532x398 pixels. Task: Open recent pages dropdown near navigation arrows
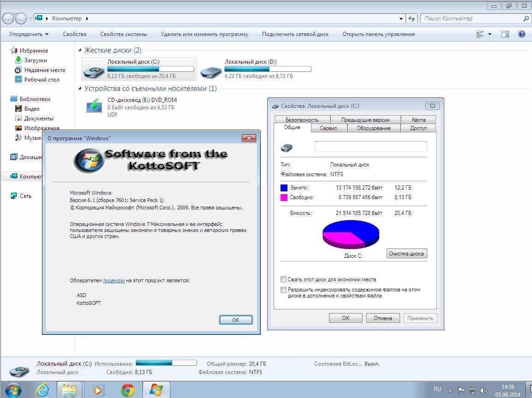pyautogui.click(x=30, y=18)
